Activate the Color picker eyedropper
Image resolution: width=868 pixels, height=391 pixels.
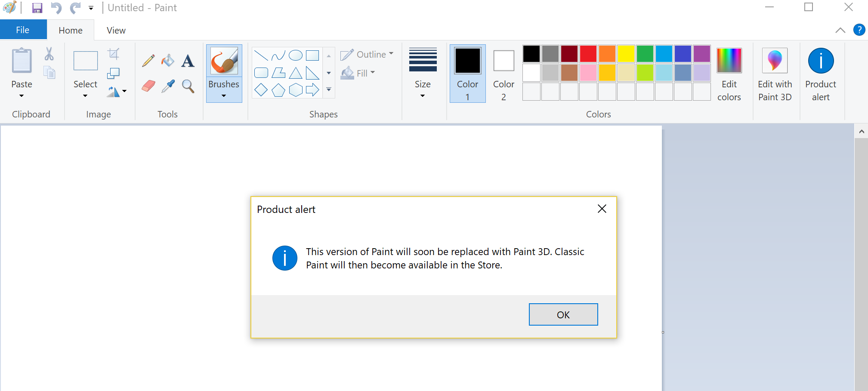tap(168, 86)
